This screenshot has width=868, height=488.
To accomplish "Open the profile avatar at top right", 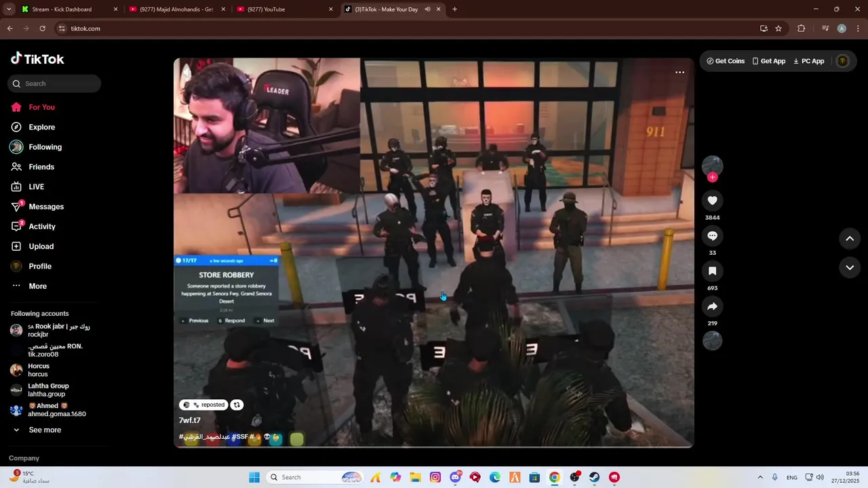I will click(843, 61).
